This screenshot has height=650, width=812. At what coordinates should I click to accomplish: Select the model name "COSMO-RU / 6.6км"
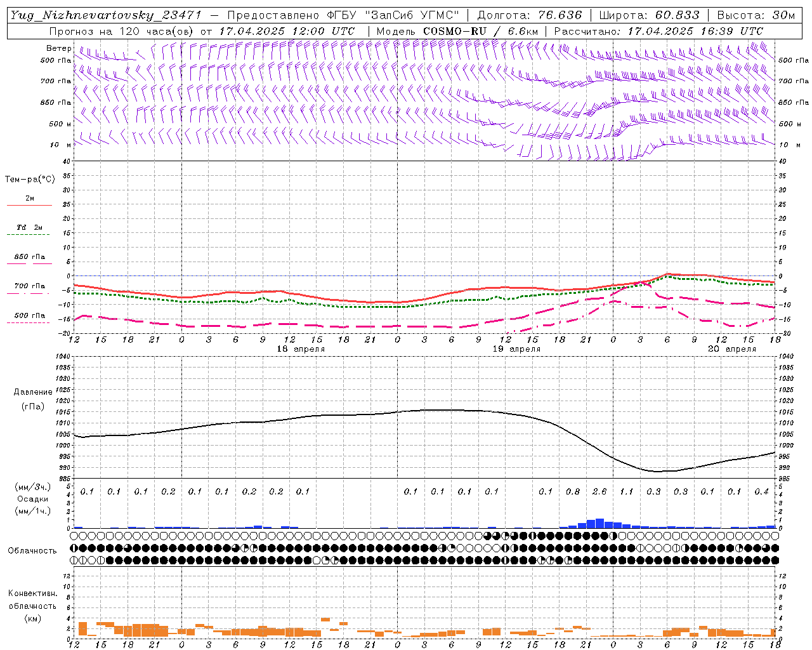(480, 31)
